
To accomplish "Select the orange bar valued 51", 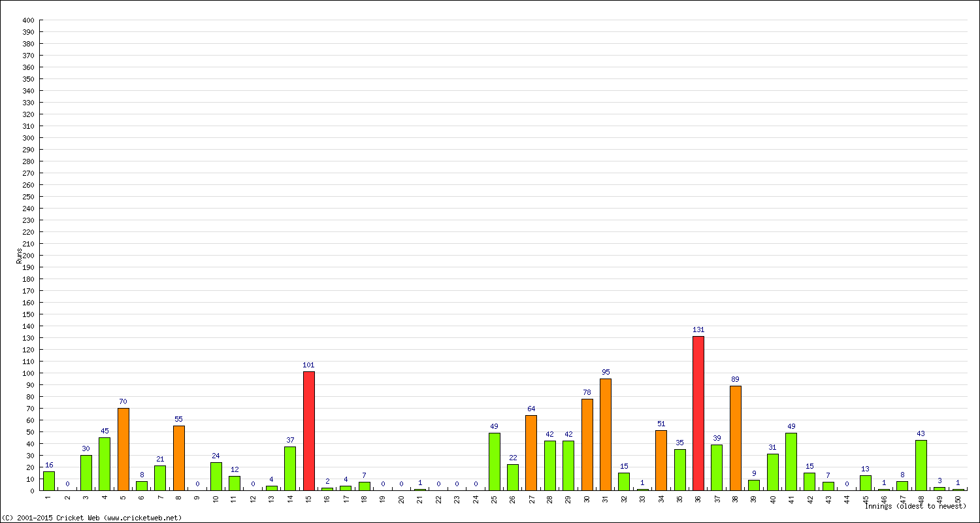I will (x=661, y=460).
